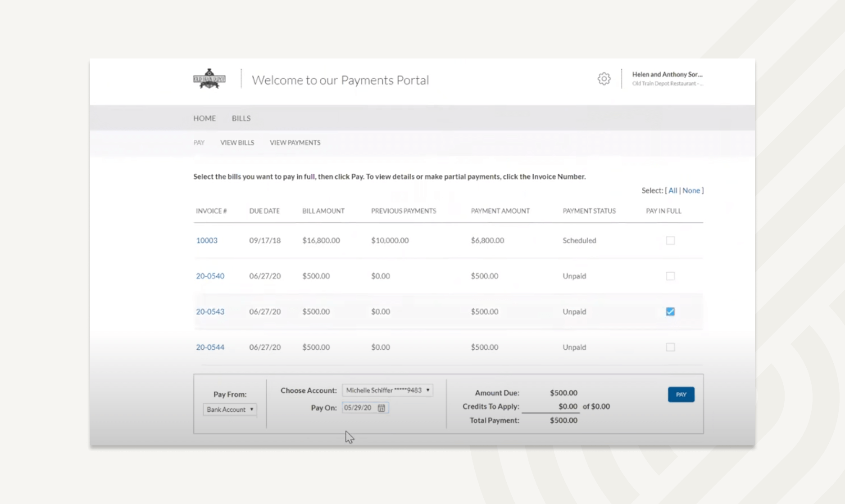Viewport: 845px width, 504px height.
Task: Open the calendar picker for Pay On
Action: tap(382, 408)
